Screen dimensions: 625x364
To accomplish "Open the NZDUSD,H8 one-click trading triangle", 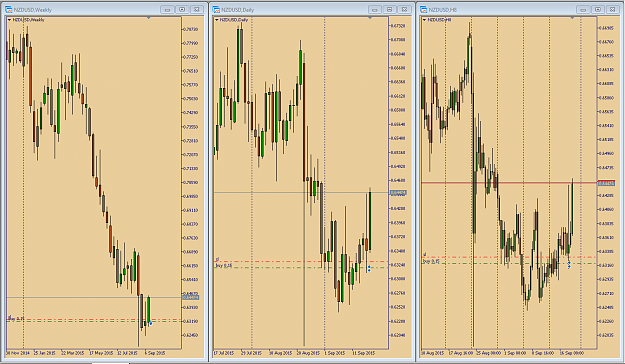I will pos(425,20).
